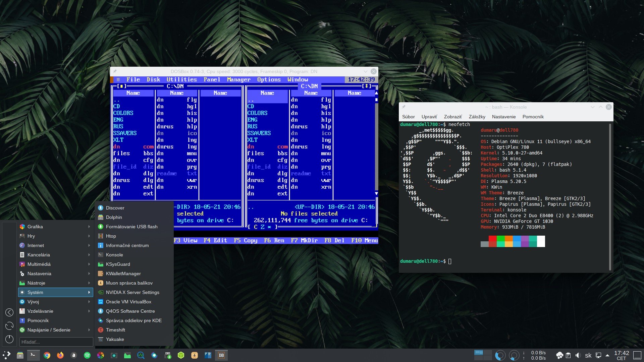644x362 pixels.
Task: Switch the sk keyboard layout indicator
Action: coord(588,355)
